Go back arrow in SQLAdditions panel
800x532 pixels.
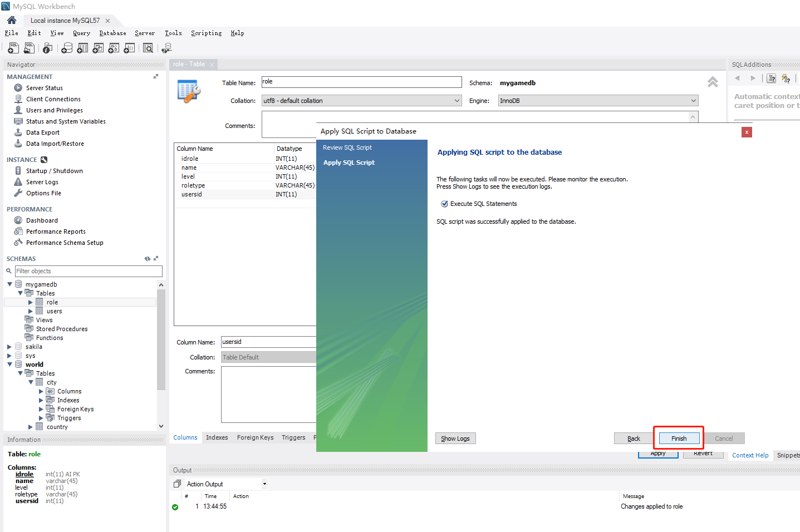tap(737, 78)
